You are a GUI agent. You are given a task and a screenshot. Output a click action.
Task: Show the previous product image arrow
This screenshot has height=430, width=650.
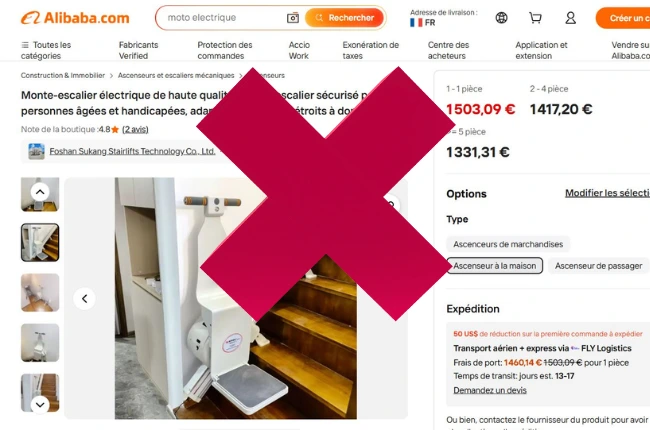point(85,299)
